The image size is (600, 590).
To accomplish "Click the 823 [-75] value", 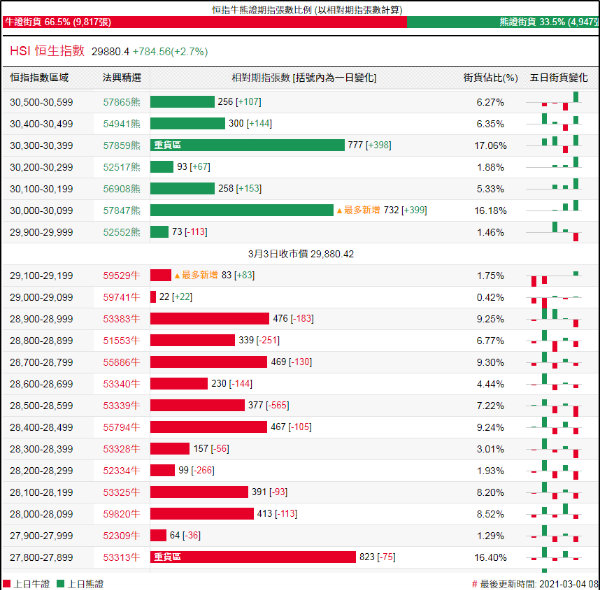I will coord(377,557).
